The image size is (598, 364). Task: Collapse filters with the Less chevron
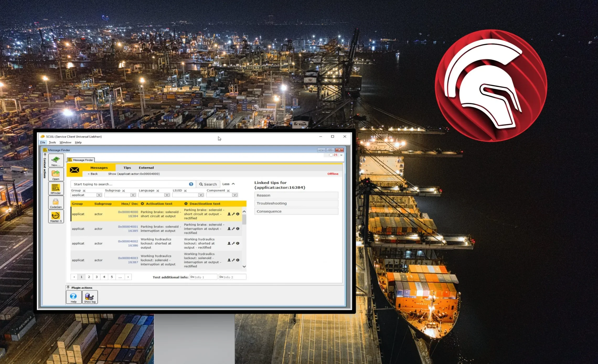(x=233, y=184)
